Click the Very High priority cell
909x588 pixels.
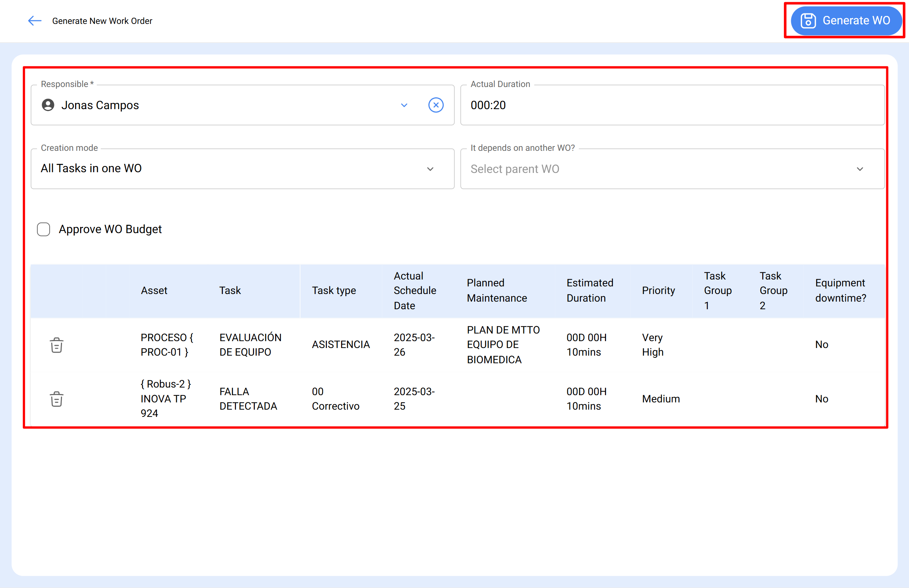click(x=652, y=344)
